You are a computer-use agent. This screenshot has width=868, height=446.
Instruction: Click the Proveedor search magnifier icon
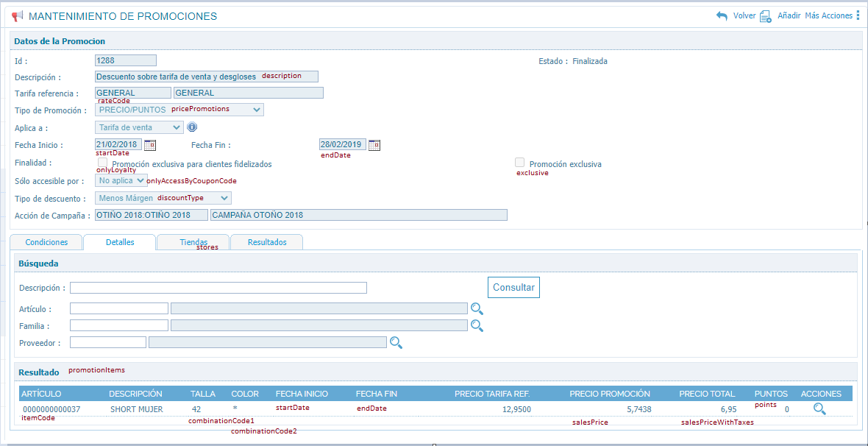click(396, 342)
